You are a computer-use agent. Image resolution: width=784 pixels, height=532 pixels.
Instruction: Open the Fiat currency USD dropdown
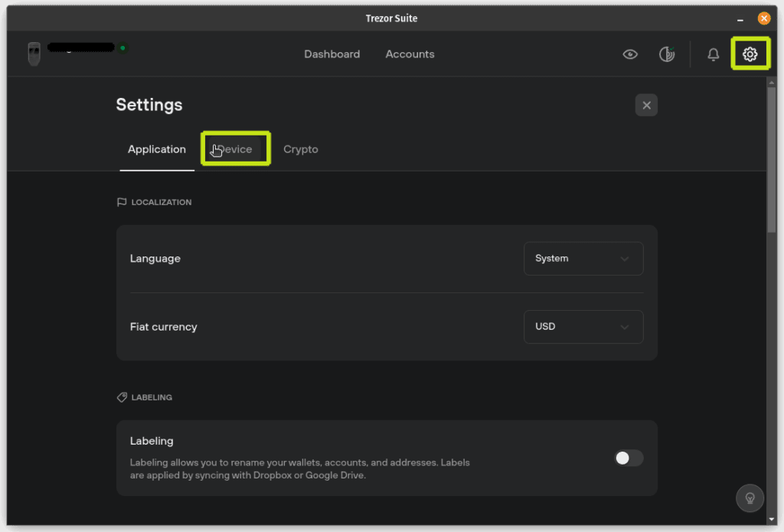click(583, 327)
